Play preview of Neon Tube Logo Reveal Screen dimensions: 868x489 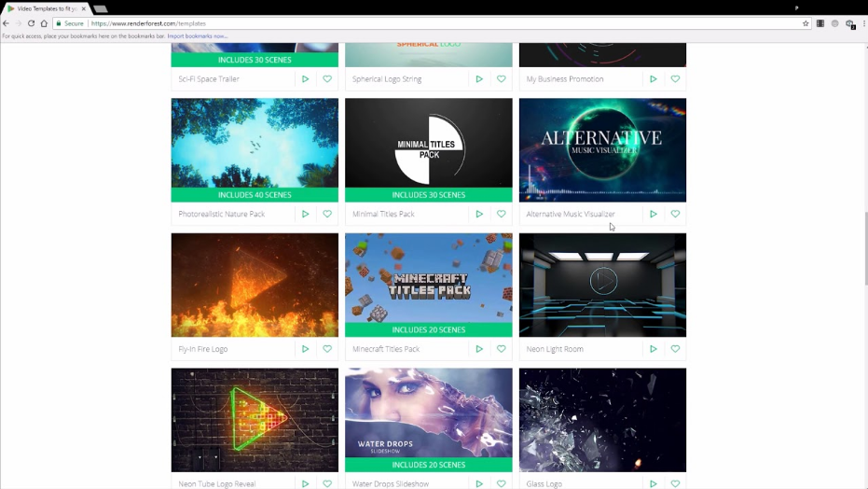coord(305,483)
